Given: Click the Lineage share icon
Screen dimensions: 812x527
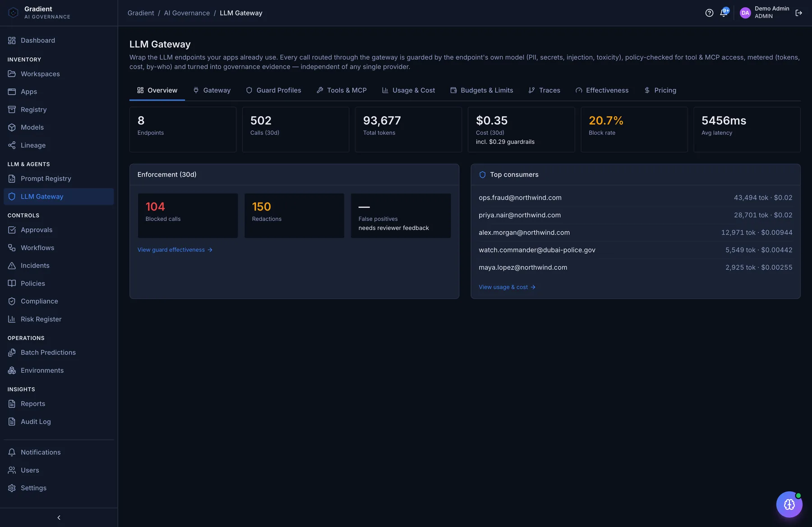Looking at the screenshot, I should coord(12,145).
